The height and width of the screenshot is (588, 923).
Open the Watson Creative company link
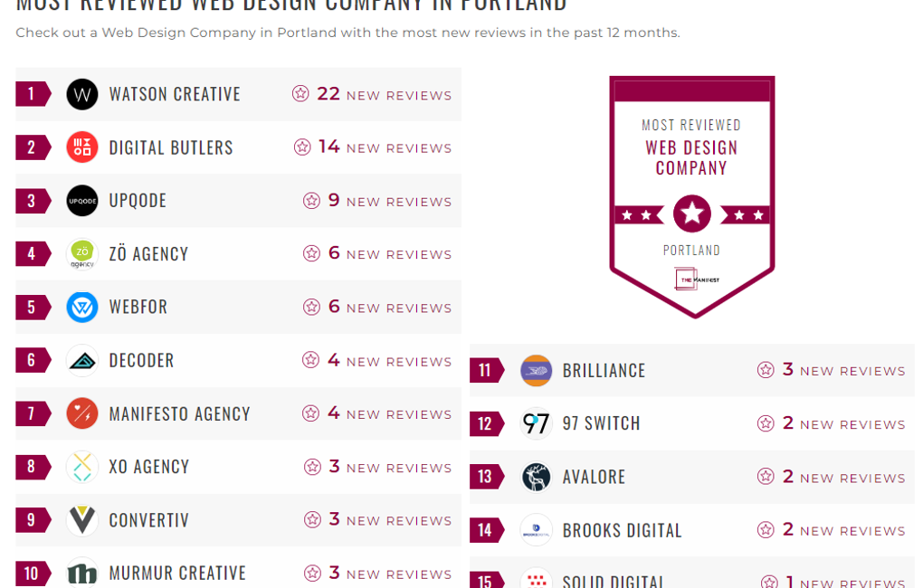coord(175,94)
